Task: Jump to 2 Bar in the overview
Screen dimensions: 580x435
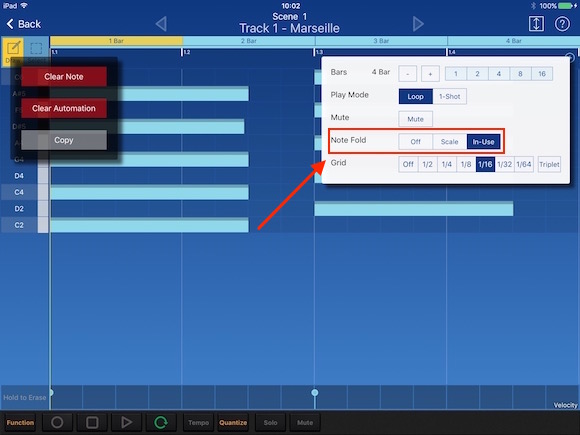Action: [249, 41]
